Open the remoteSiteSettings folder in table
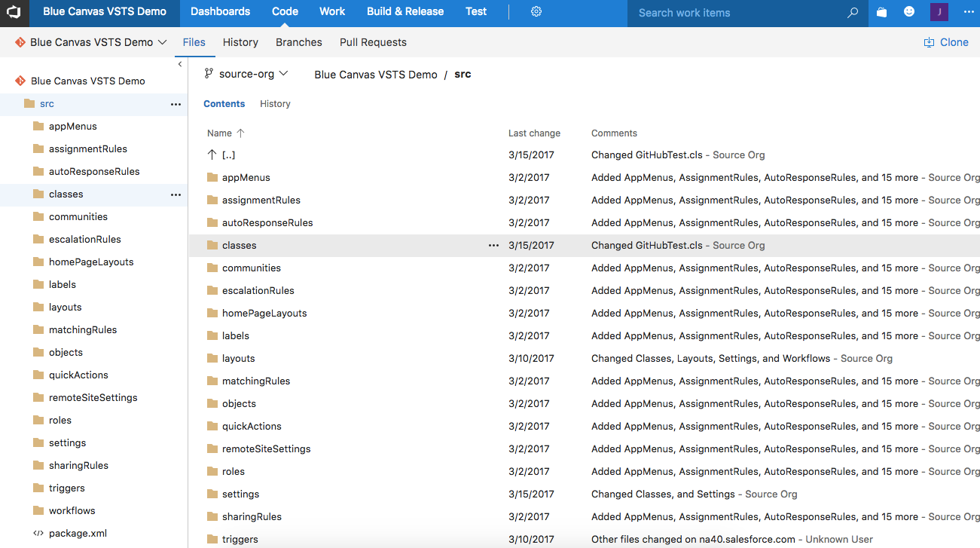Image resolution: width=980 pixels, height=548 pixels. (x=267, y=449)
